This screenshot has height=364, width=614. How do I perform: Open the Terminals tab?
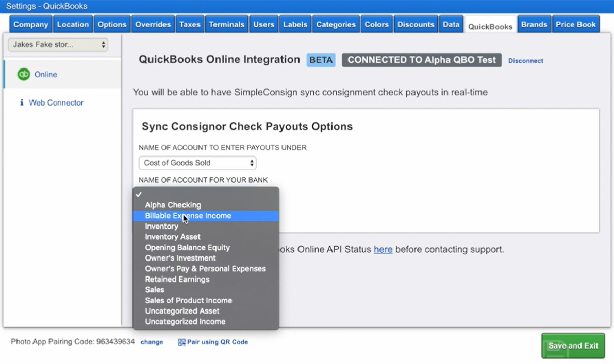[x=226, y=24]
